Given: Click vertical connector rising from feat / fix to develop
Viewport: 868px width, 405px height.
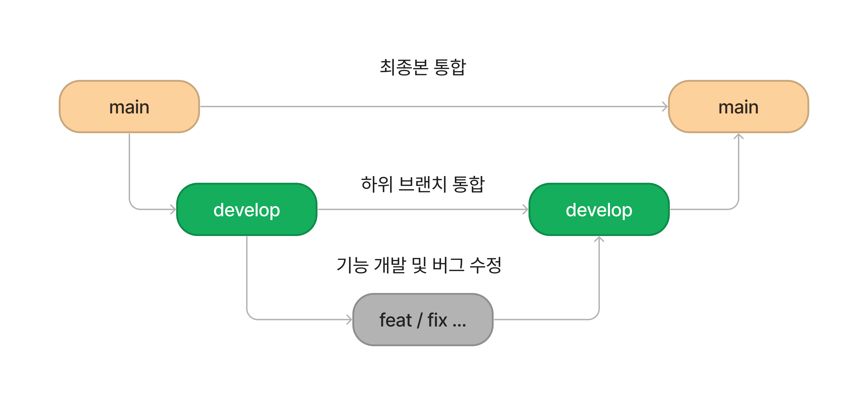Looking at the screenshot, I should point(599,276).
